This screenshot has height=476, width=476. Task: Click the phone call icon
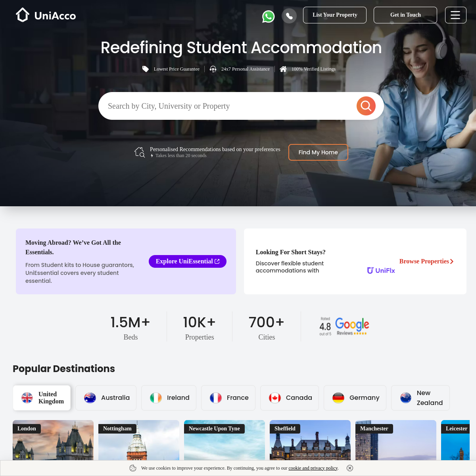click(x=289, y=16)
